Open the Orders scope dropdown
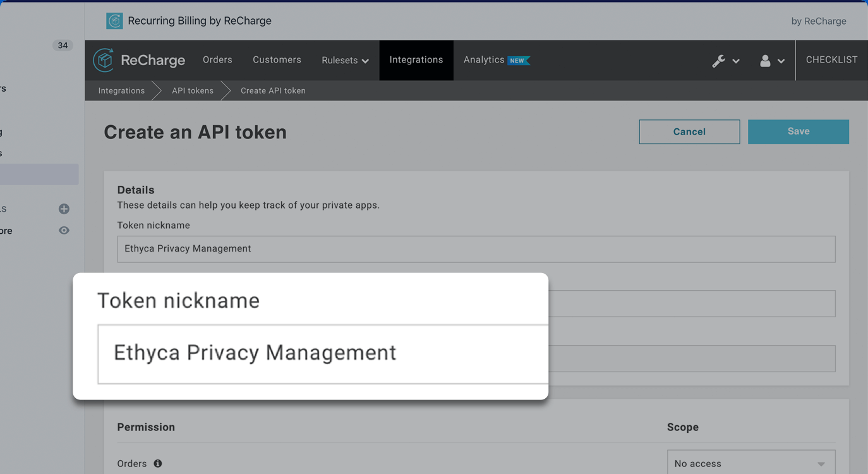The width and height of the screenshot is (868, 474). (751, 463)
